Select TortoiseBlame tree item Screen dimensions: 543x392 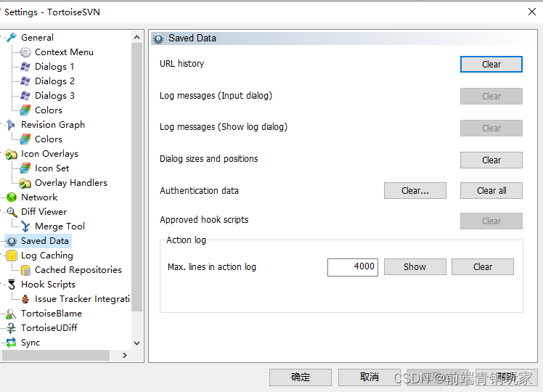[x=52, y=314]
